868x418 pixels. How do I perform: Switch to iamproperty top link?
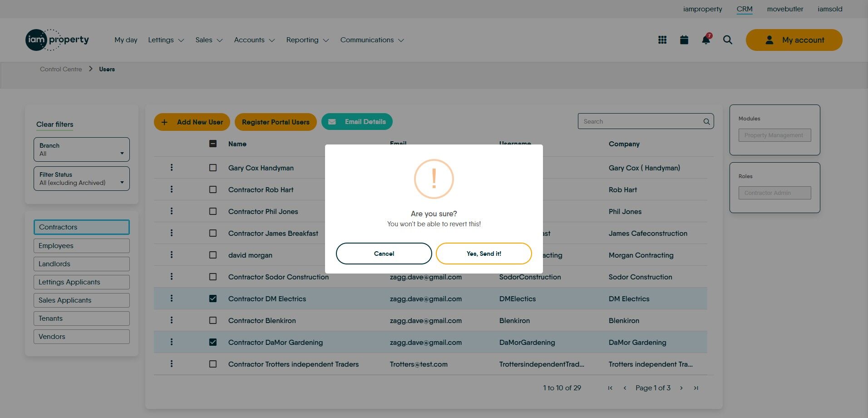[703, 9]
